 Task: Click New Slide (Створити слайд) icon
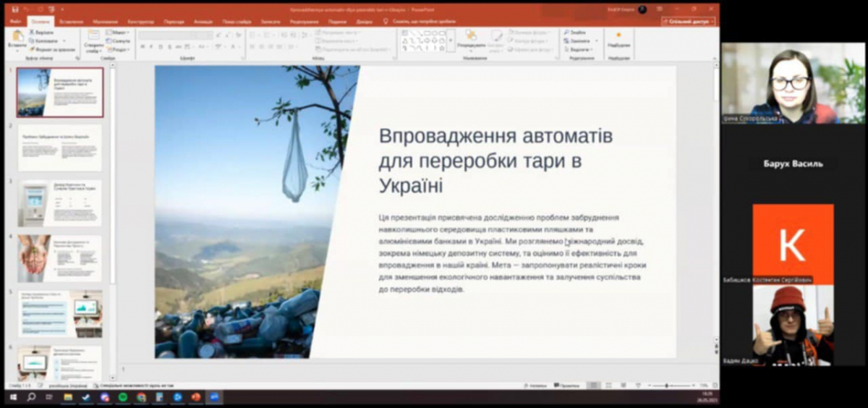click(94, 35)
